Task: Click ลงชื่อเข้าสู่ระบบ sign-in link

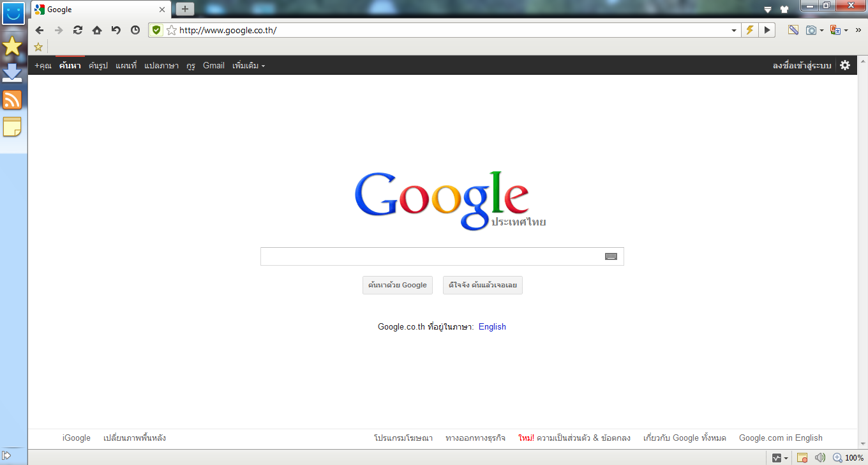Action: [x=802, y=65]
